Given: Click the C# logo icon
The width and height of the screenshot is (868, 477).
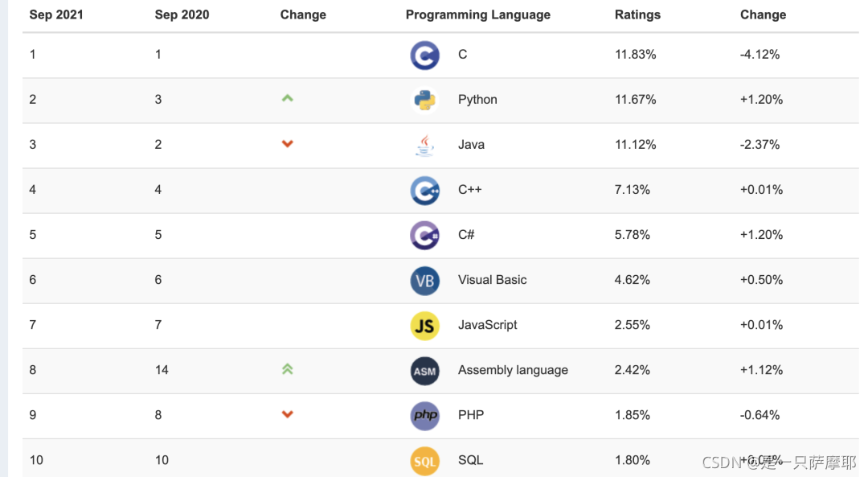Looking at the screenshot, I should (x=424, y=236).
